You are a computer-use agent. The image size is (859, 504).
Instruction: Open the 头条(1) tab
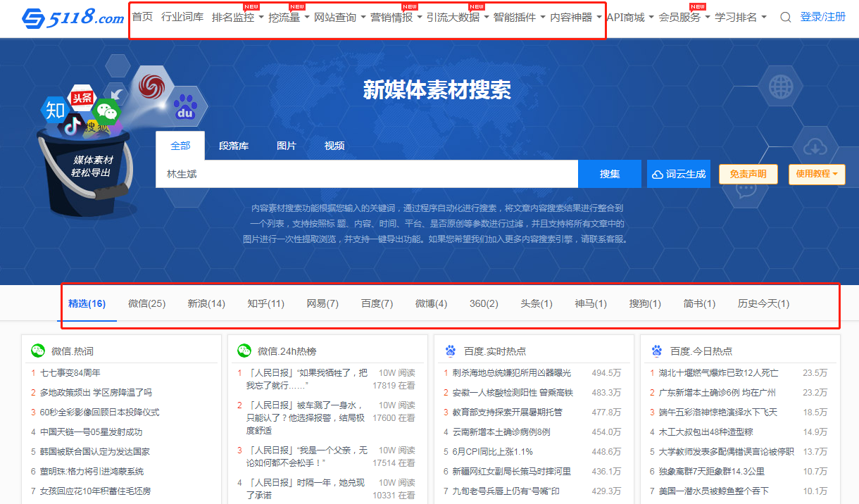click(x=537, y=303)
